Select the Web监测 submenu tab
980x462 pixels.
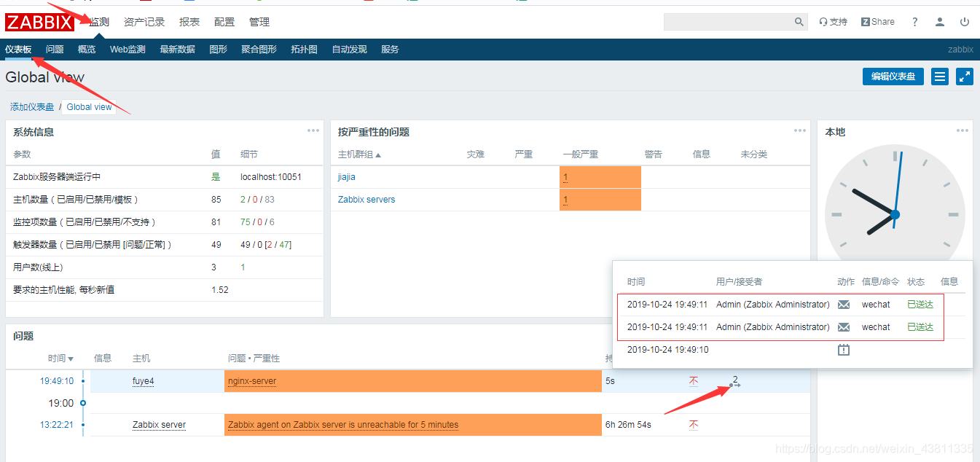tap(128, 50)
